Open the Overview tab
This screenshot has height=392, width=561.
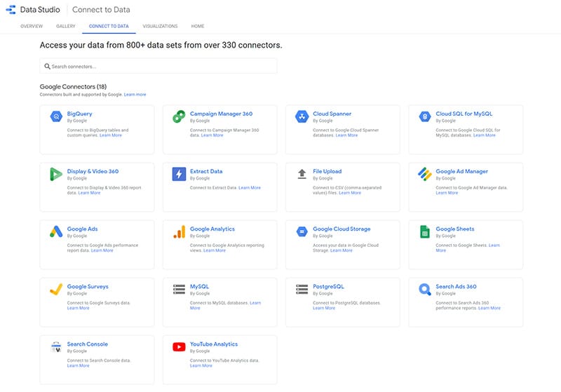(32, 26)
